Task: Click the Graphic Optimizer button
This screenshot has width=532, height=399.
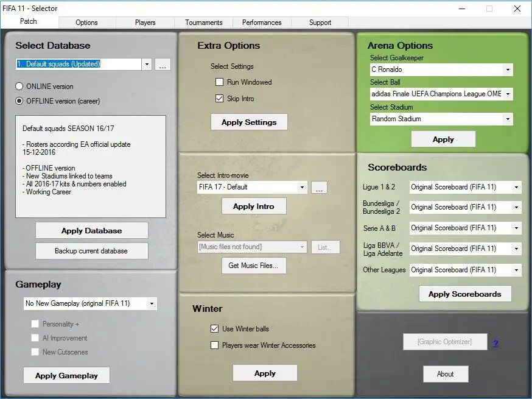Action: (x=445, y=342)
